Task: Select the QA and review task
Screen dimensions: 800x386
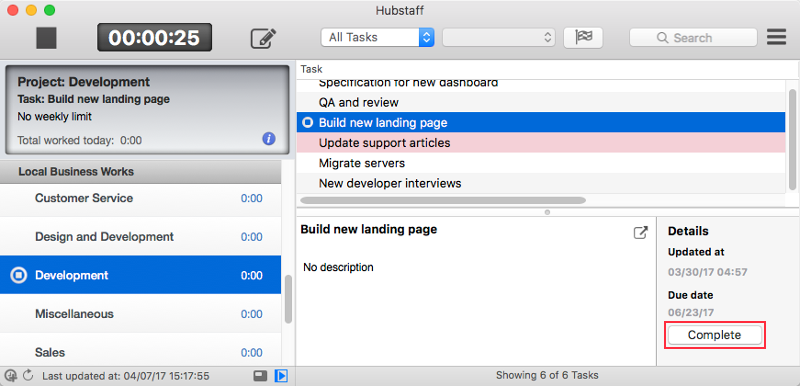Action: point(541,102)
